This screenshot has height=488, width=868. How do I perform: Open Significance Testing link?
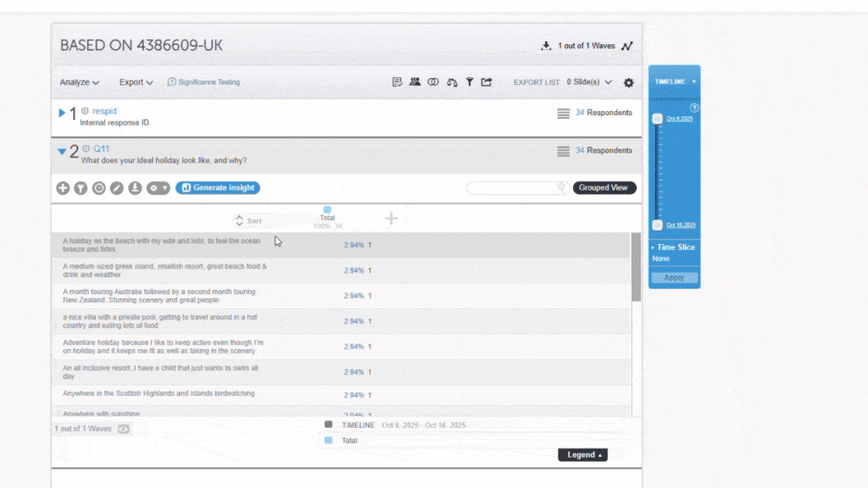[203, 82]
